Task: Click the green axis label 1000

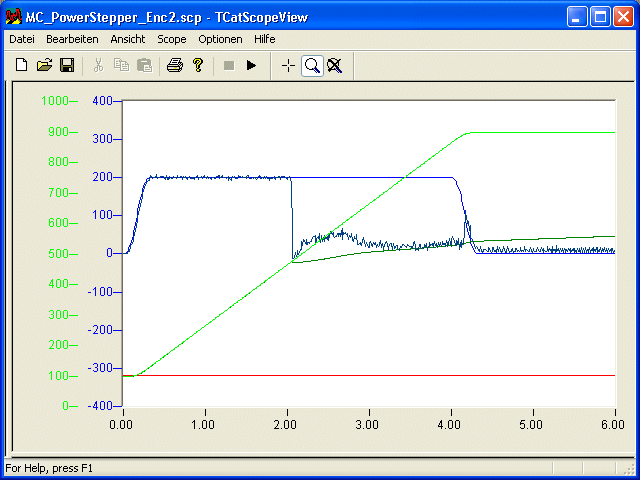Action: click(x=55, y=101)
